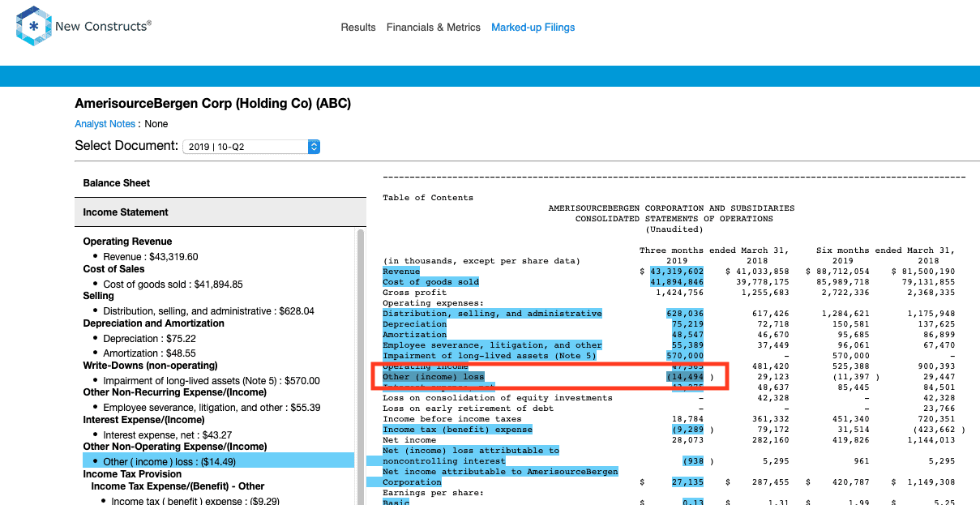980x505 pixels.
Task: Select sidebar item Revenue : $43,319.60
Action: [x=150, y=257]
